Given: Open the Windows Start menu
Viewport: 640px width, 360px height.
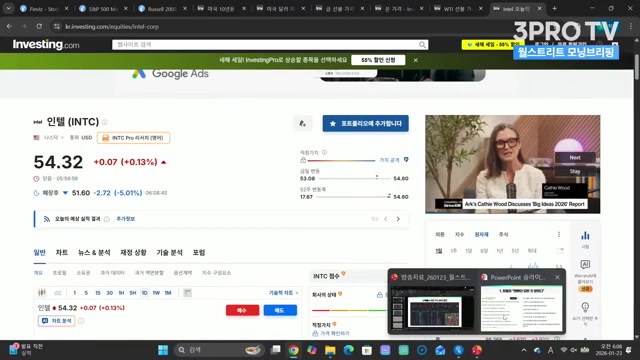Looking at the screenshot, I should click(x=163, y=350).
